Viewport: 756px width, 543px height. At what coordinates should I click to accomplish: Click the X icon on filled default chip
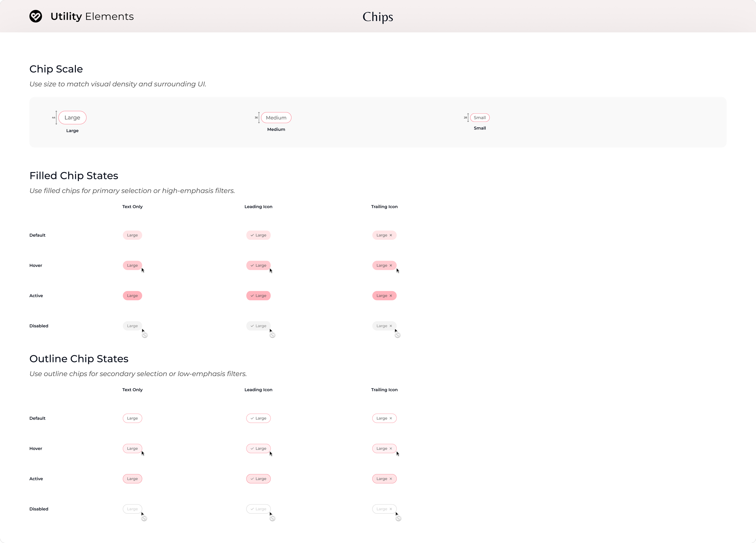391,235
